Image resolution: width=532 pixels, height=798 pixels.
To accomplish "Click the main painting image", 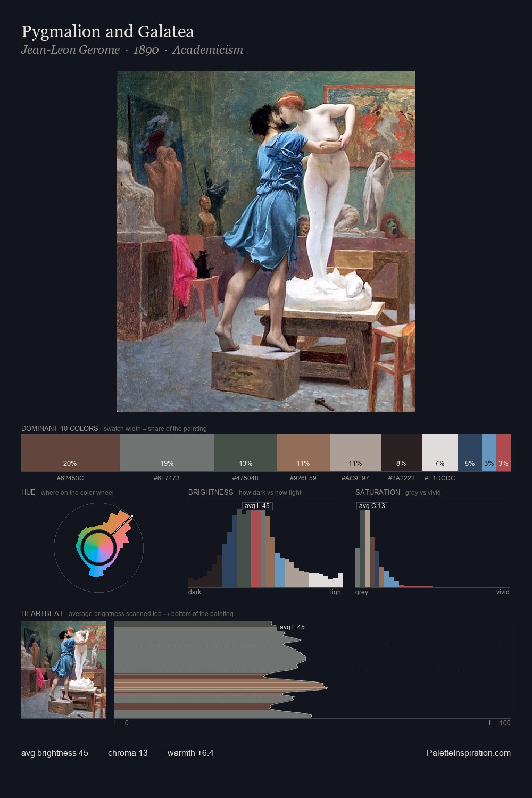I will [x=266, y=242].
